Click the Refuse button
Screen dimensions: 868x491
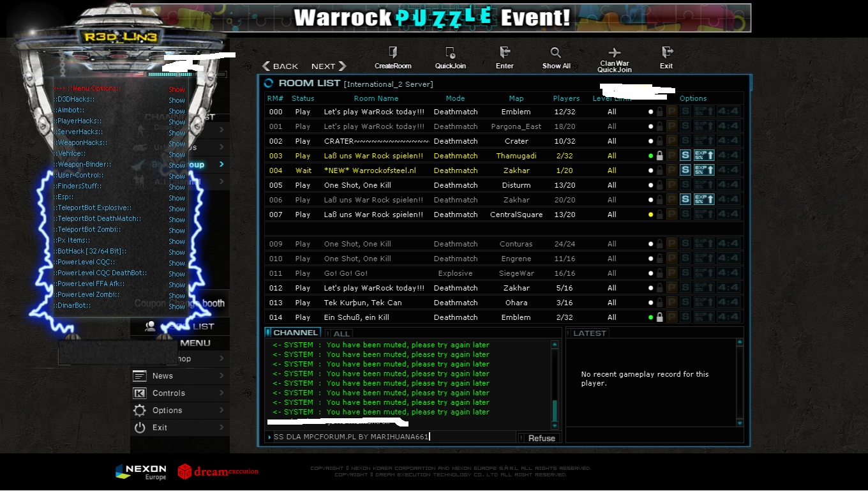pyautogui.click(x=538, y=438)
